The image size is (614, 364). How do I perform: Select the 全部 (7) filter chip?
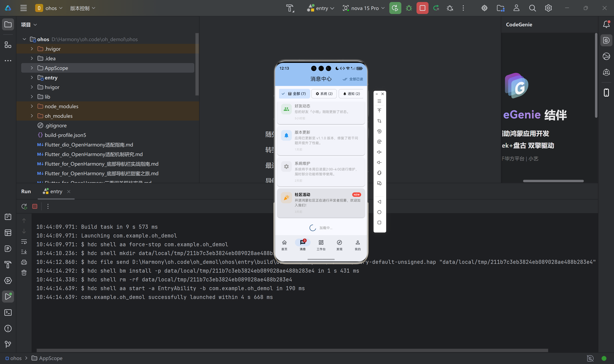[x=294, y=94]
